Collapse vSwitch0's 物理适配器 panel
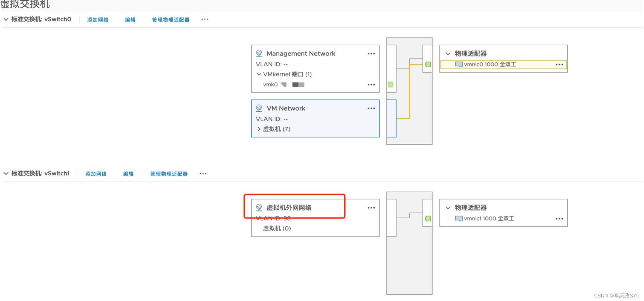Screen dimensions: 644x301 pyautogui.click(x=448, y=54)
